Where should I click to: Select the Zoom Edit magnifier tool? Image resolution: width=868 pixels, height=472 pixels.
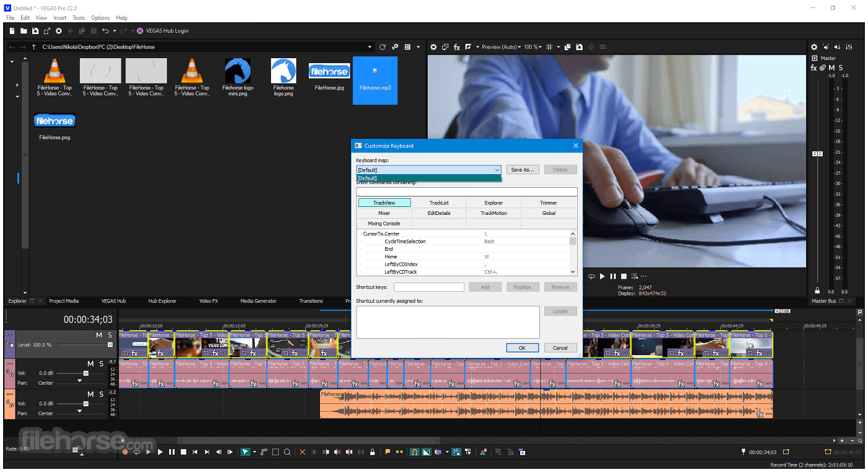pos(287,452)
